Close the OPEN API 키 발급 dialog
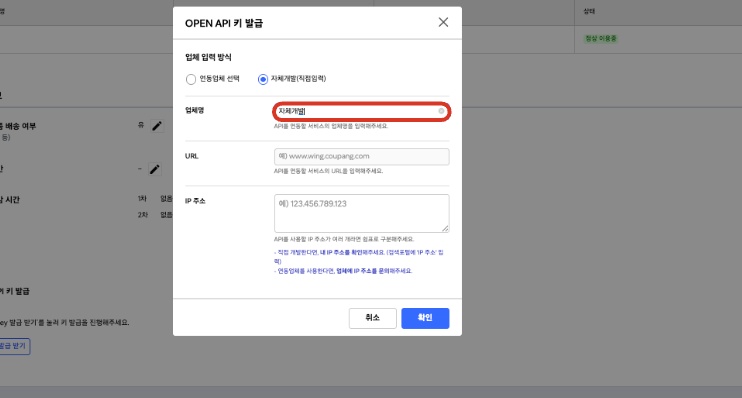The height and width of the screenshot is (398, 742). pos(443,22)
